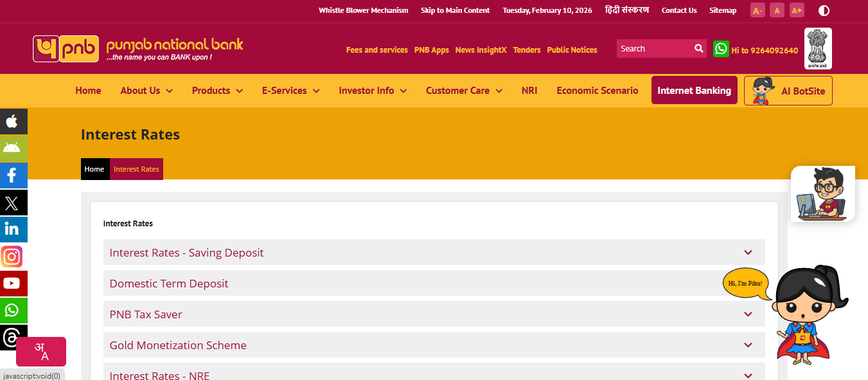
Task: Click Home in the navigation bar
Action: pyautogui.click(x=88, y=91)
